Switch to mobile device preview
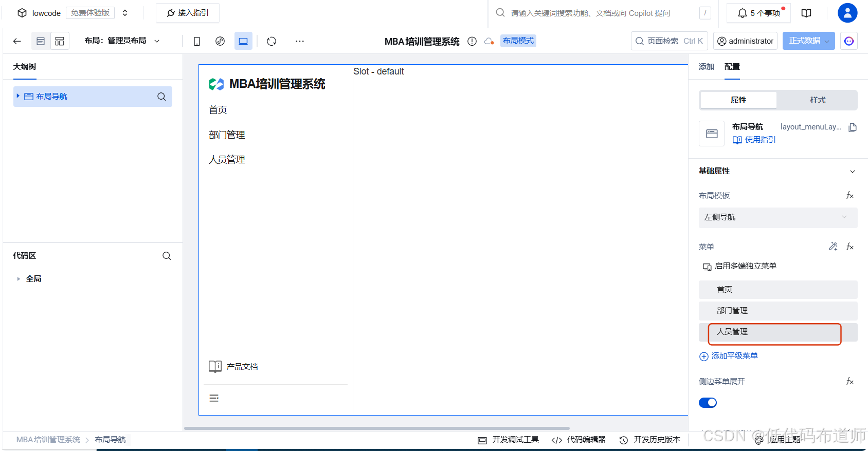Viewport: 868px width, 451px height. (x=197, y=41)
